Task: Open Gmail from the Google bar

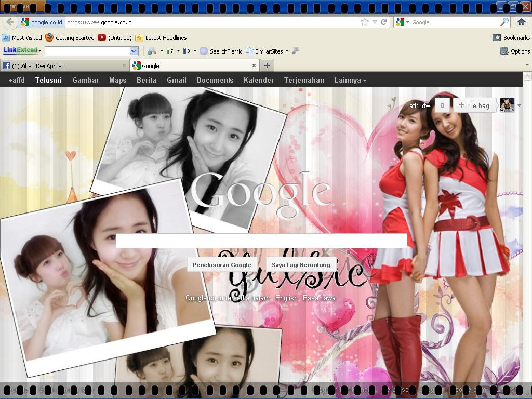Action: coord(177,81)
